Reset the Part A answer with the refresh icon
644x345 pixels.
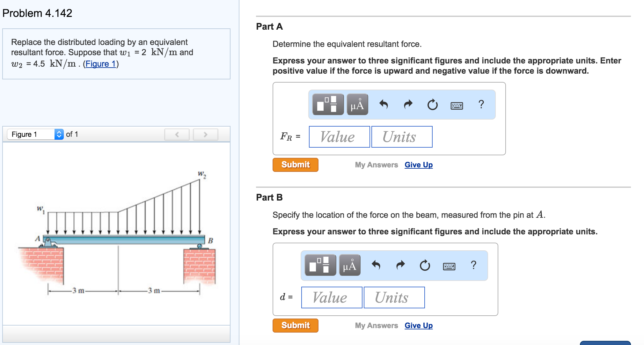432,105
